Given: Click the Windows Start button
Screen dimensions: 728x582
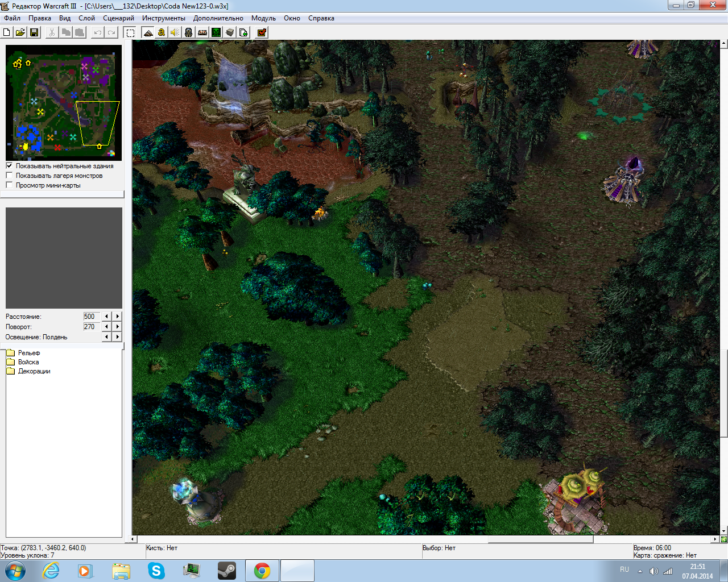Looking at the screenshot, I should [15, 571].
